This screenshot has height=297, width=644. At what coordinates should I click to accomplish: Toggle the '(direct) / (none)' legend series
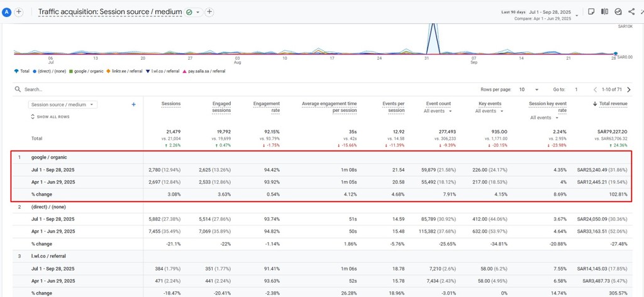tap(49, 71)
